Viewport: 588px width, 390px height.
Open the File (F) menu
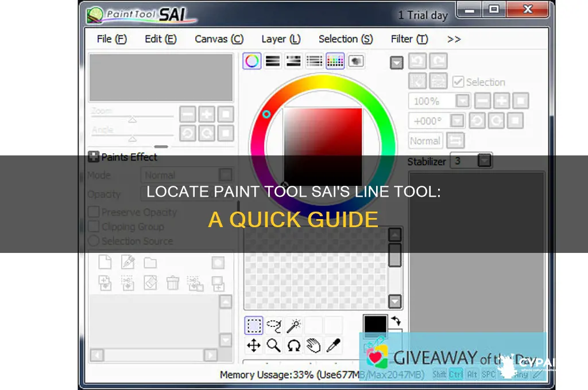coord(111,39)
